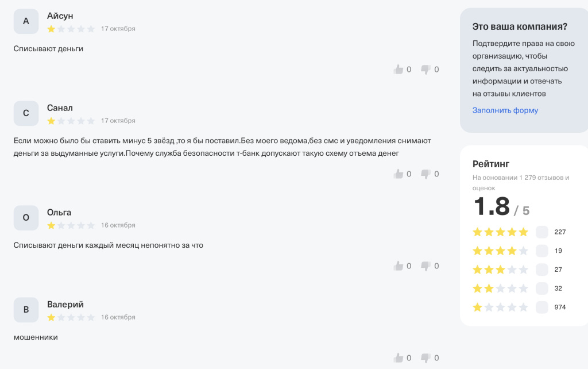The width and height of the screenshot is (588, 369).
Task: Dislike Айсун's review with thumbs down
Action: (426, 70)
